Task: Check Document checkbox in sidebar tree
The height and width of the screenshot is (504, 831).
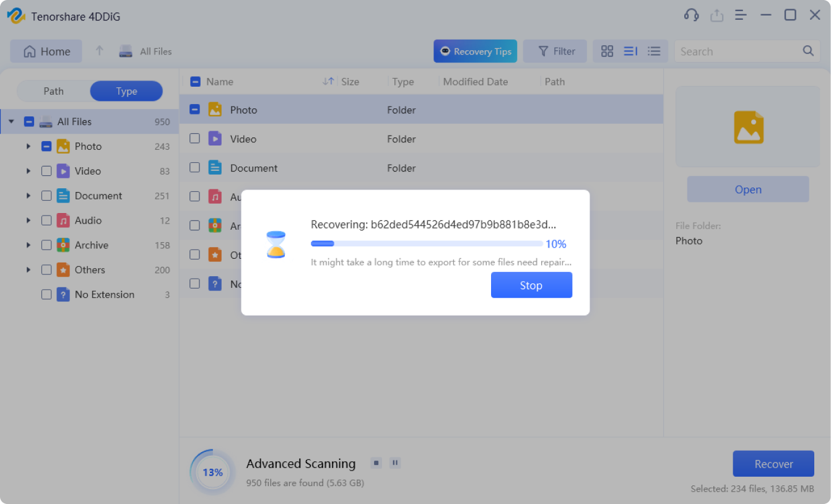Action: pyautogui.click(x=46, y=196)
